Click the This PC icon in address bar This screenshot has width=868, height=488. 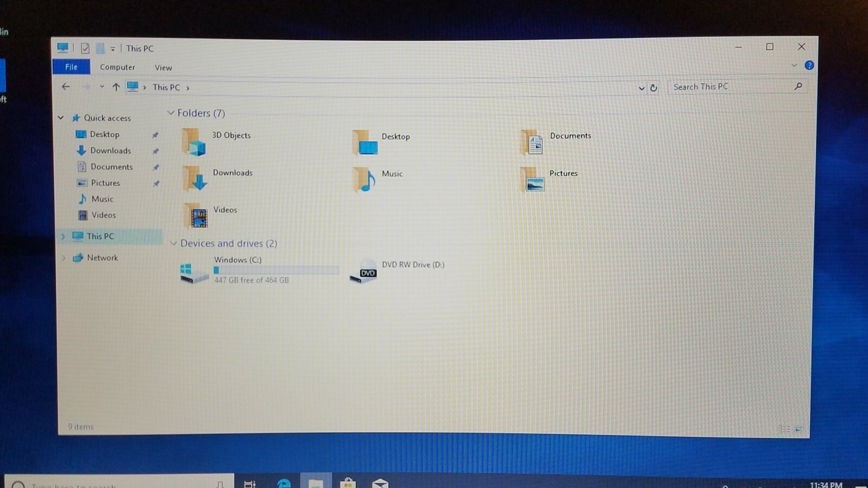click(133, 87)
